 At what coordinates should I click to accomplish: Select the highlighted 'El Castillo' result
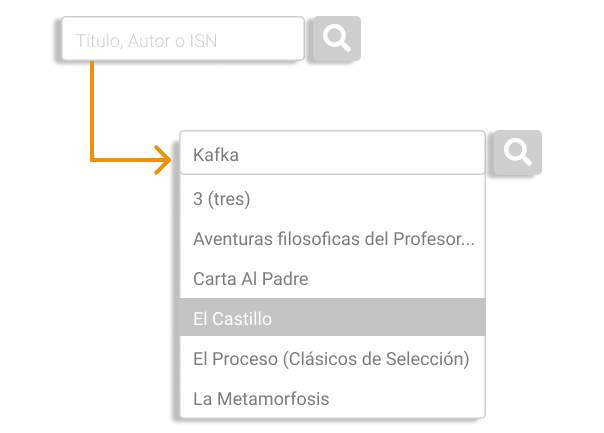(x=332, y=319)
